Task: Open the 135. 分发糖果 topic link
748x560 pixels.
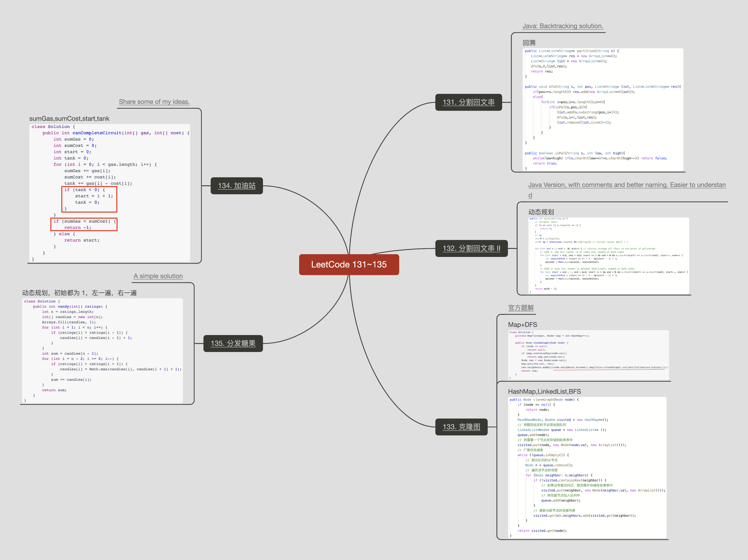Action: coord(233,343)
